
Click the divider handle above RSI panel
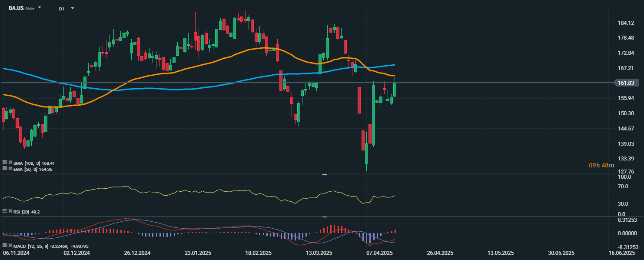click(325, 174)
